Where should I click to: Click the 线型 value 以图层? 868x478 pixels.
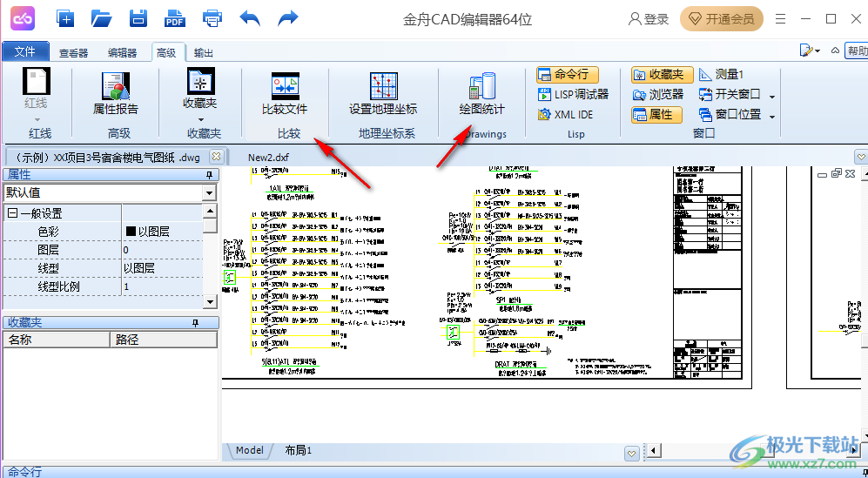162,268
